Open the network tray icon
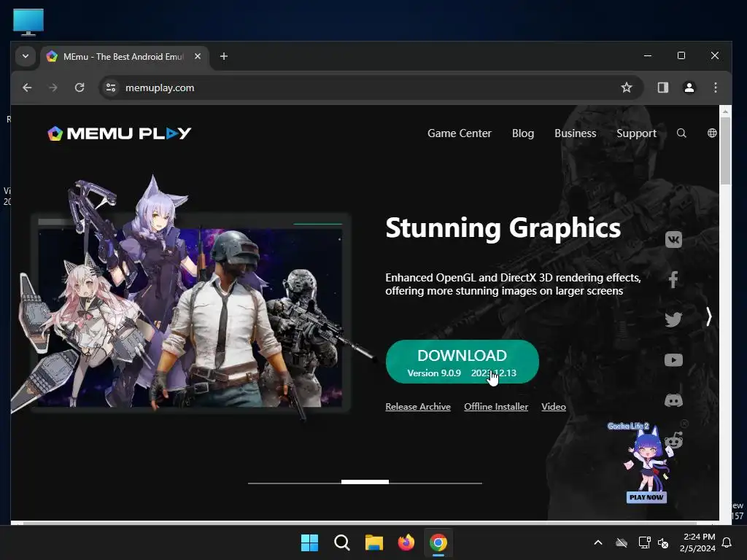Screen dimensions: 747x560 [644, 542]
